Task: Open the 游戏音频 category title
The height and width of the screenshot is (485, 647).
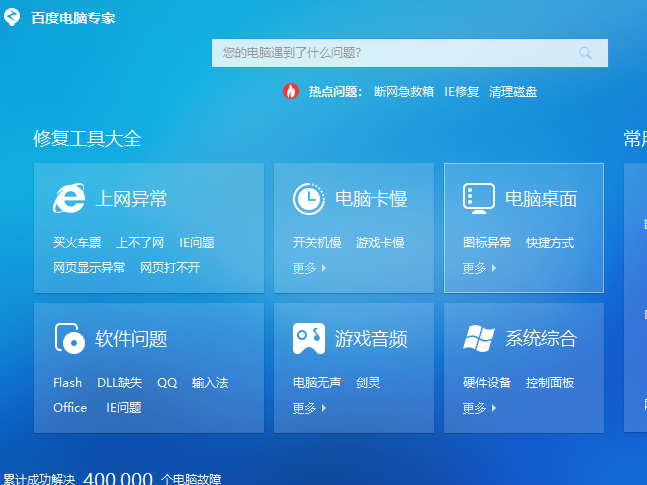Action: click(371, 339)
